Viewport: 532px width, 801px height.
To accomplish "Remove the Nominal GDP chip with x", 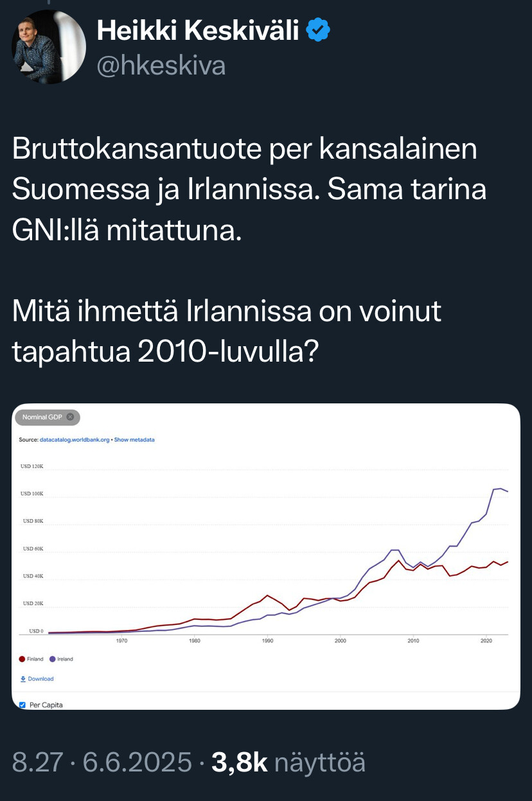I will (x=70, y=417).
